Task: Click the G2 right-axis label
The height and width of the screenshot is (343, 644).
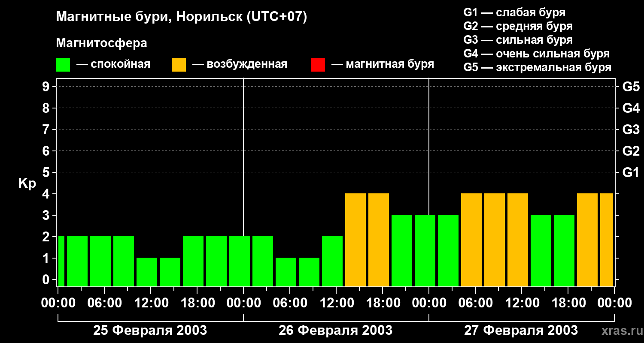Action: click(x=631, y=151)
